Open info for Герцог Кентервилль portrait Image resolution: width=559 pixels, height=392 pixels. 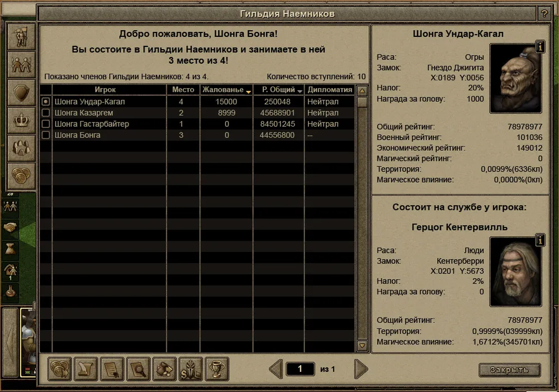540,240
